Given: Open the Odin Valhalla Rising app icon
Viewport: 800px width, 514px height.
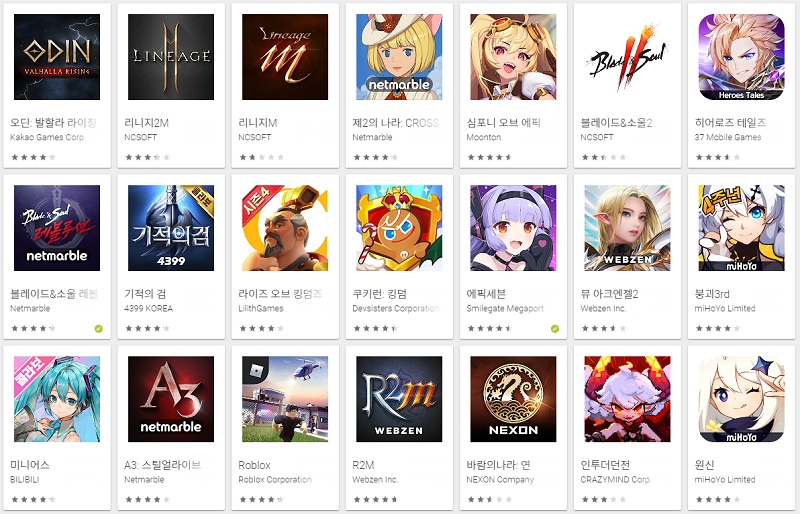Looking at the screenshot, I should [x=57, y=57].
